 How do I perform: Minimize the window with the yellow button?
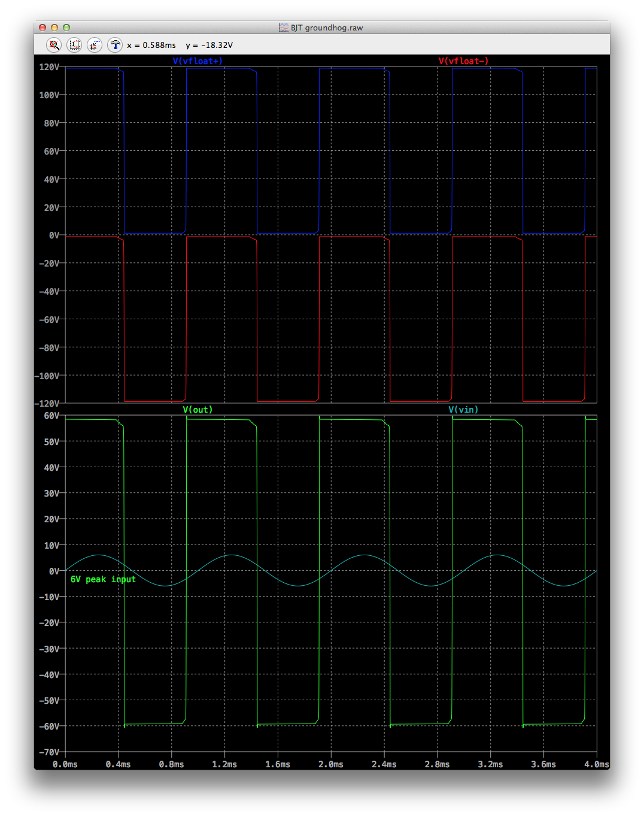point(54,28)
